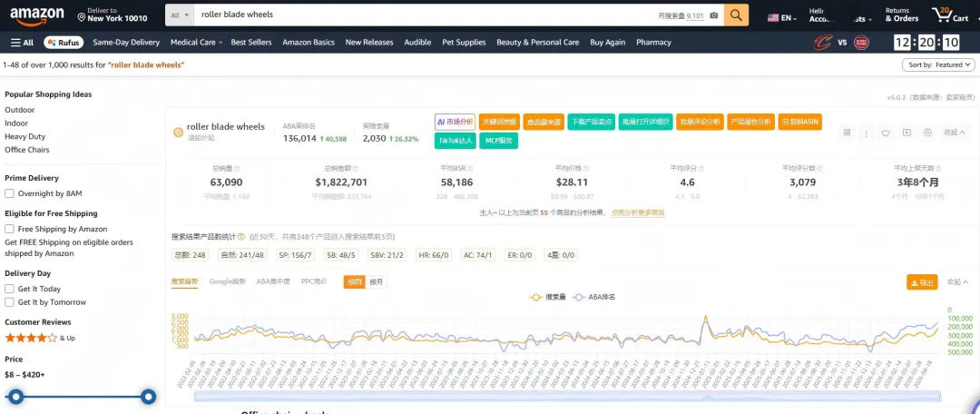Click the search input field
Image resolution: width=980 pixels, height=414 pixels.
pyautogui.click(x=425, y=15)
